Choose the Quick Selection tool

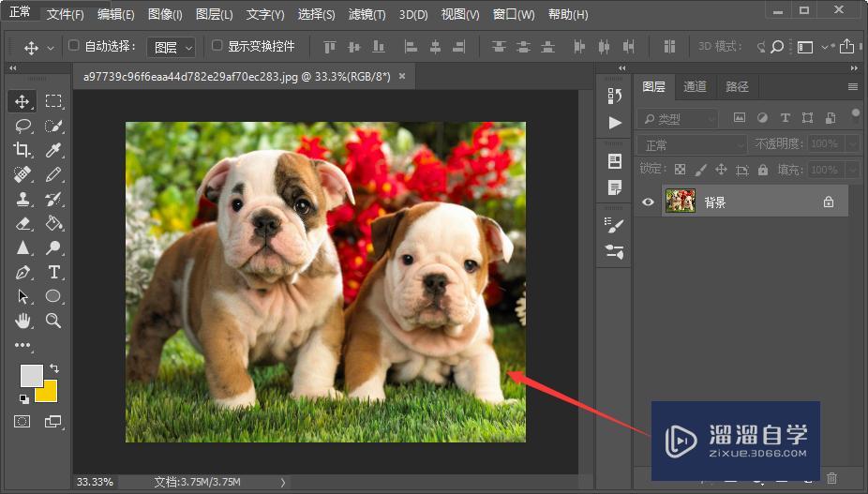click(x=53, y=126)
